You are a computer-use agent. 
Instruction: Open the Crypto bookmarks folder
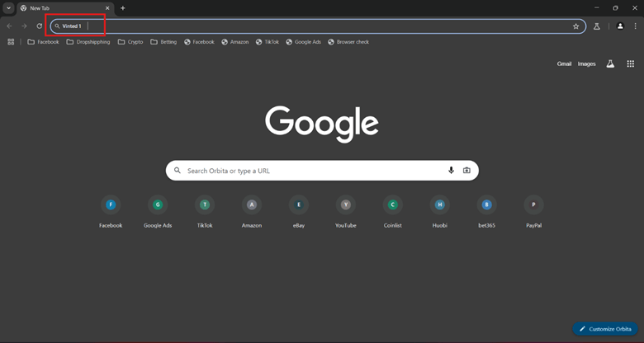pyautogui.click(x=130, y=42)
